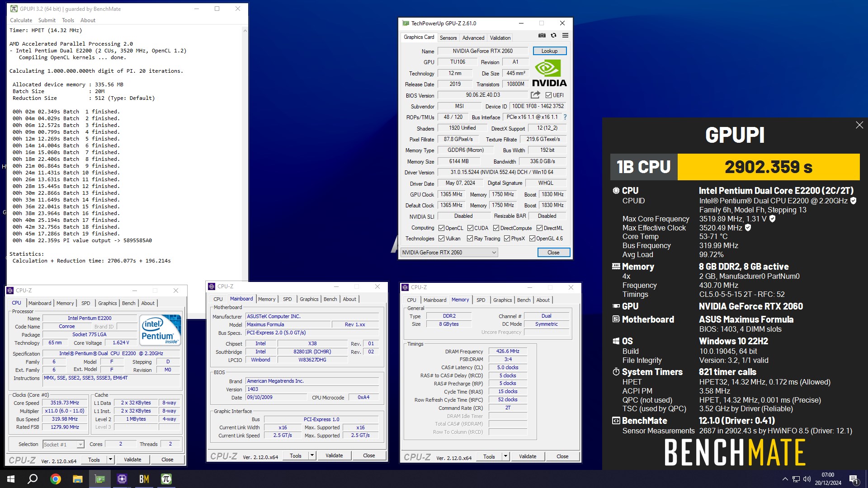Click the yellow 2902.359 s result banner
The image size is (868, 488).
click(768, 167)
